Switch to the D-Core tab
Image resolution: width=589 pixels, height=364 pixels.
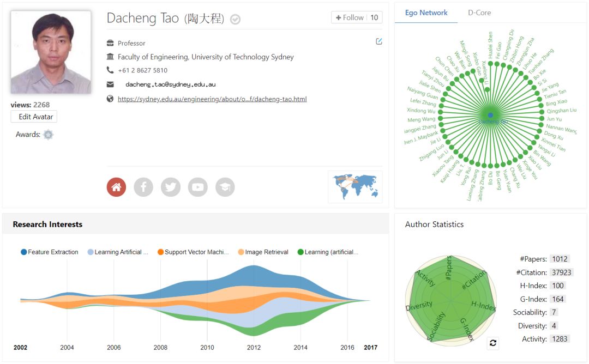(x=479, y=13)
